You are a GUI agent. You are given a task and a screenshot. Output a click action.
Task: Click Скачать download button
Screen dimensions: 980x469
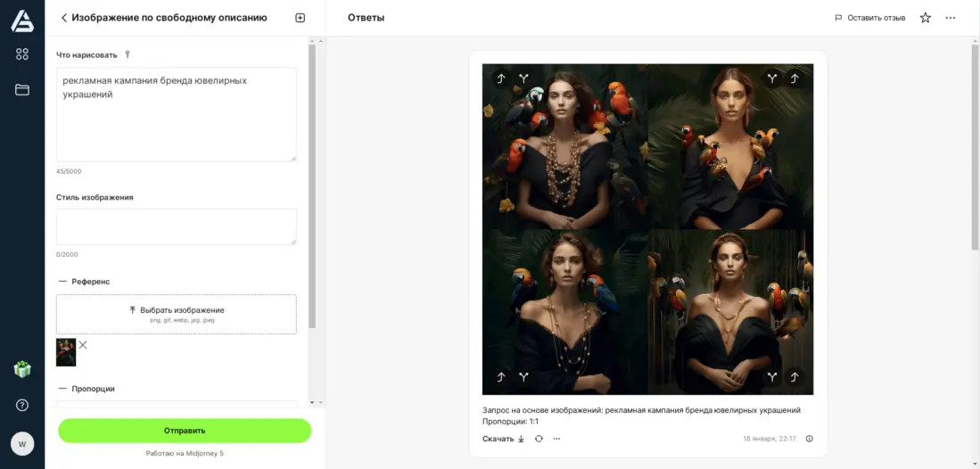pyautogui.click(x=503, y=439)
